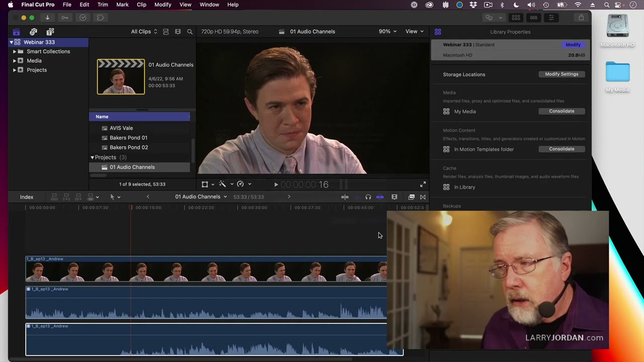
Task: Open the Clip menu
Action: pos(141,5)
